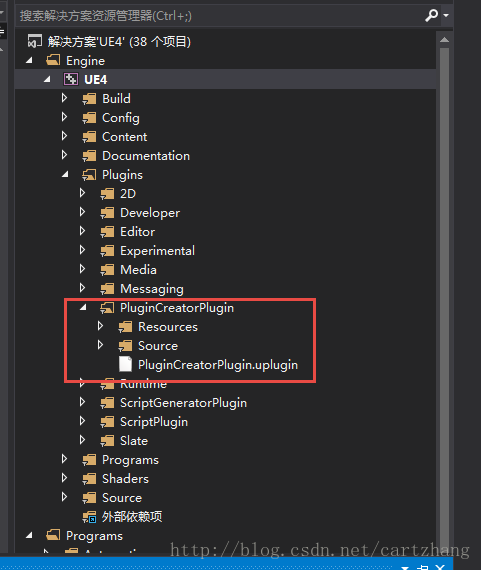Click the Engine folder icon
Image resolution: width=481 pixels, height=570 pixels.
53,60
